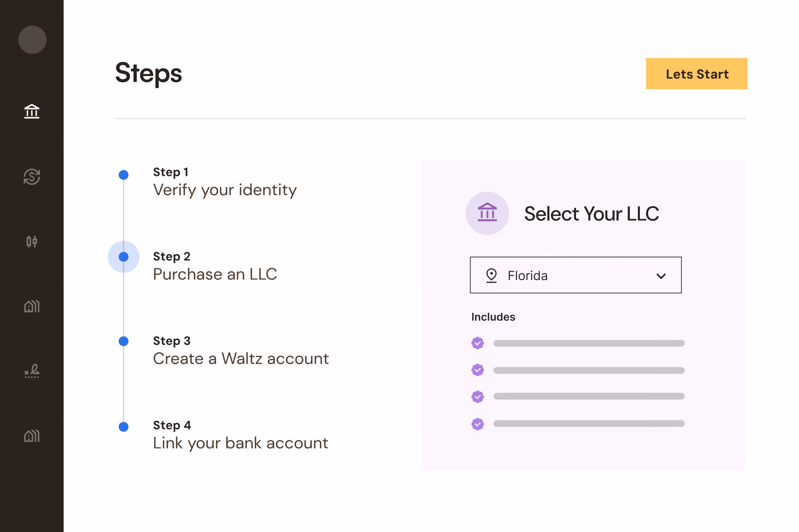This screenshot has height=532, width=799.
Task: Open Step 4 Link your bank account
Action: [240, 435]
